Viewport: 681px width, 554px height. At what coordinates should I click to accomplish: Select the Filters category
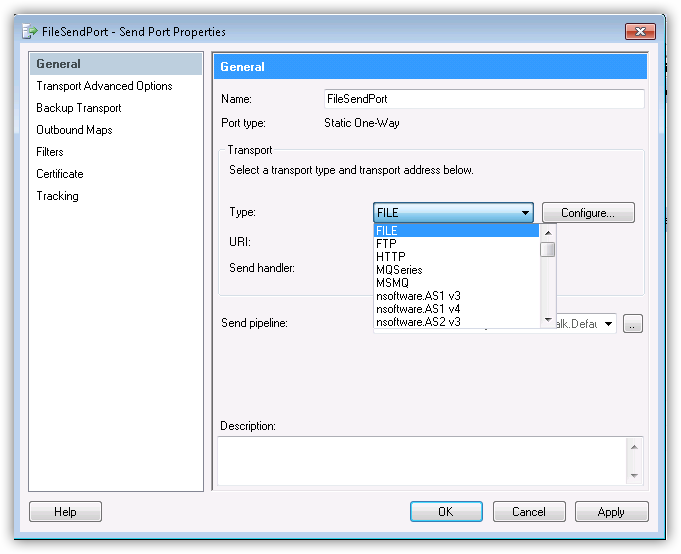click(x=50, y=152)
